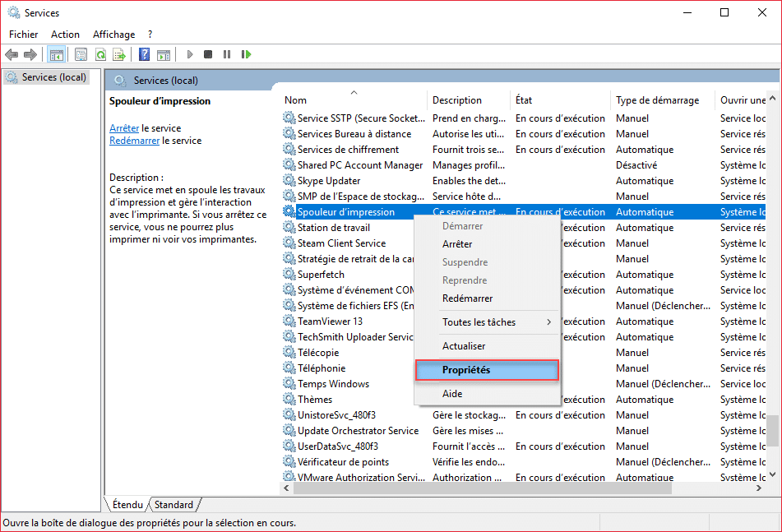This screenshot has height=532, width=782.
Task: Click the gear icon beside Services de chiffrement
Action: pyautogui.click(x=289, y=149)
